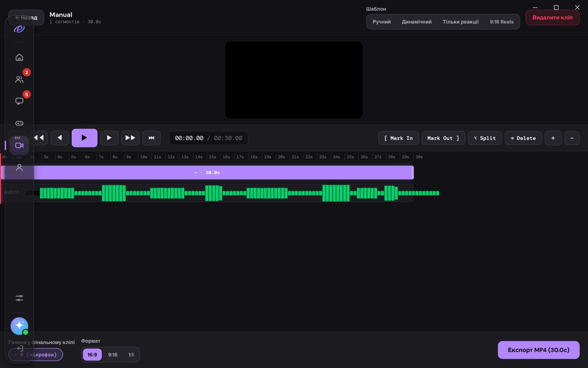Image resolution: width=588 pixels, height=368 pixels.
Task: Delete the selected segment
Action: 523,138
